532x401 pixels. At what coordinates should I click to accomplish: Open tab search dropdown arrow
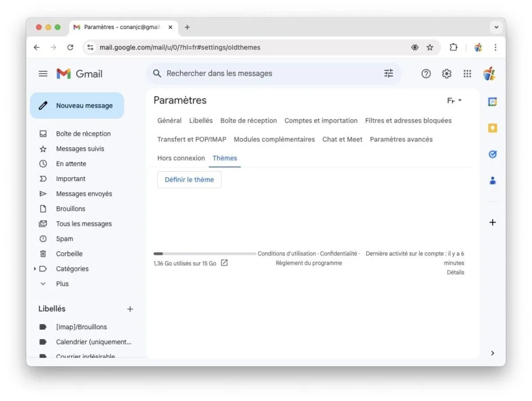pyautogui.click(x=496, y=27)
